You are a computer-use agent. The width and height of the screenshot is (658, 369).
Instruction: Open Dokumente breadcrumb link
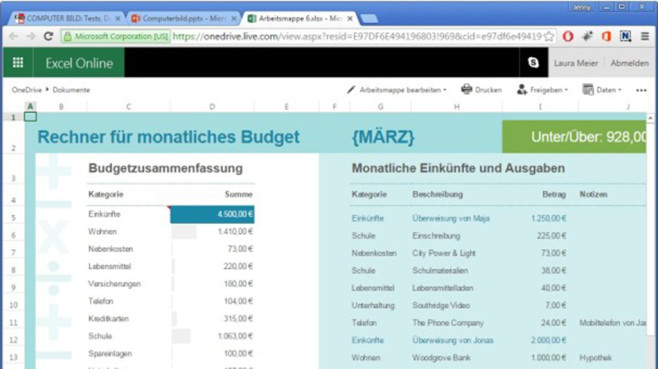tap(71, 90)
